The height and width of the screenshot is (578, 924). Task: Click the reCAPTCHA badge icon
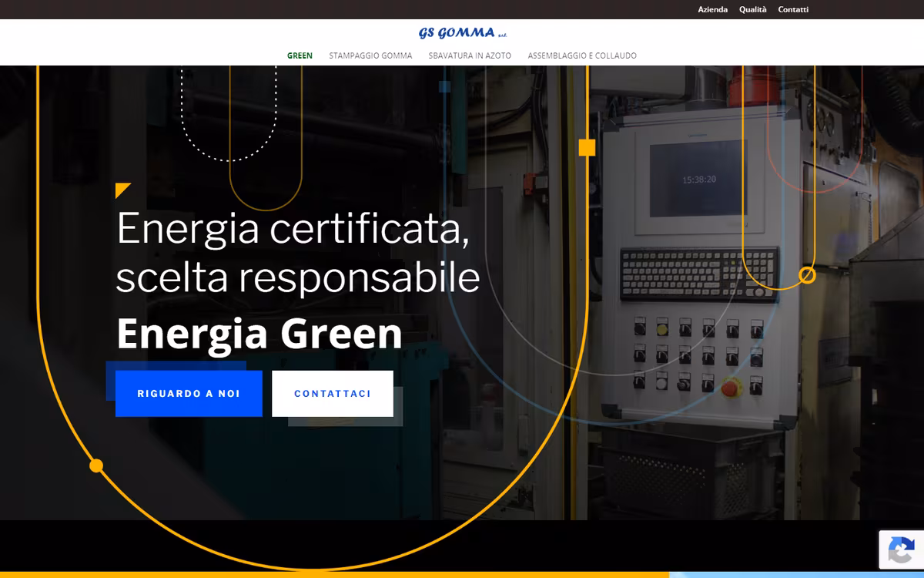(901, 550)
